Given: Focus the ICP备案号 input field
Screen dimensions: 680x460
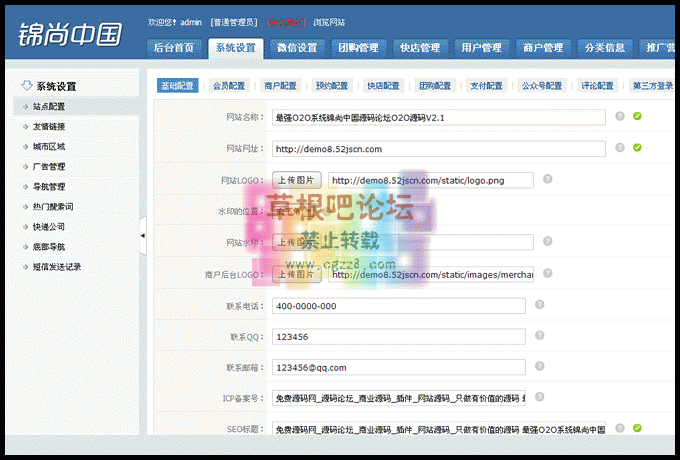Looking at the screenshot, I should [399, 398].
